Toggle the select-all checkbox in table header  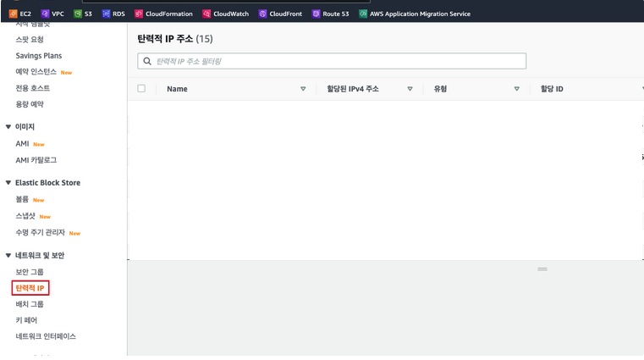click(x=141, y=89)
